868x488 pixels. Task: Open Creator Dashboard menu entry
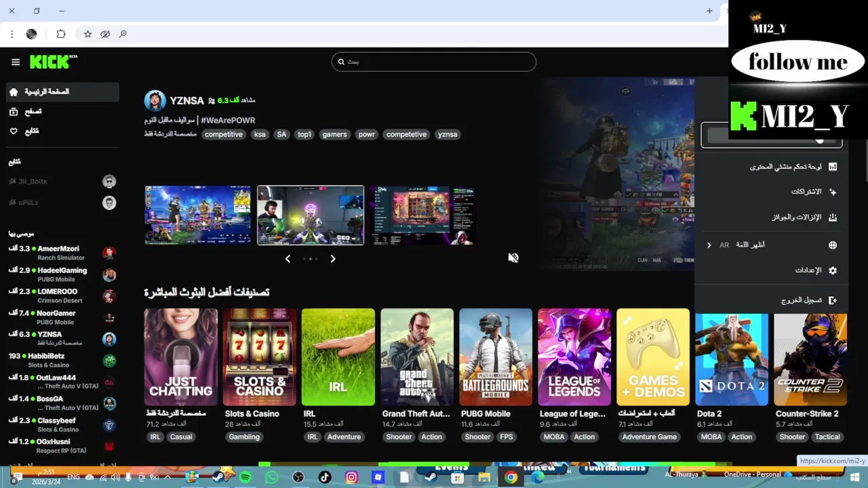point(772,167)
